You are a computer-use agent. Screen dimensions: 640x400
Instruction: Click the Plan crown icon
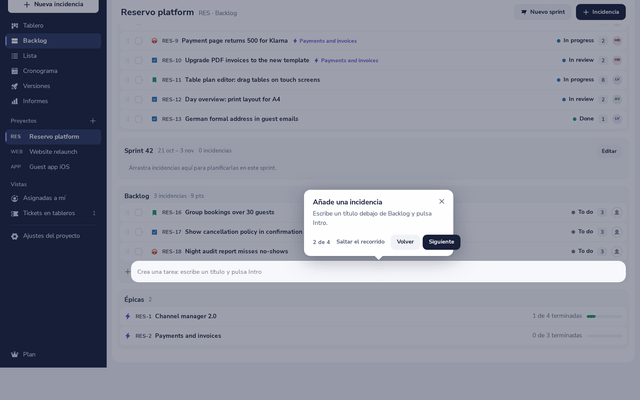tap(15, 354)
